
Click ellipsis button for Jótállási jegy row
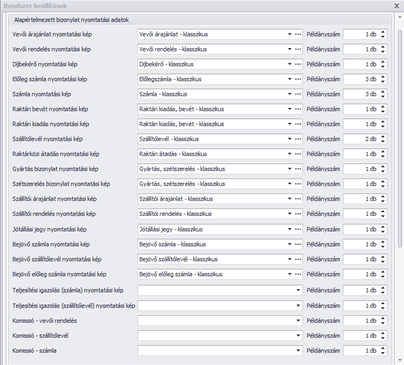(298, 229)
